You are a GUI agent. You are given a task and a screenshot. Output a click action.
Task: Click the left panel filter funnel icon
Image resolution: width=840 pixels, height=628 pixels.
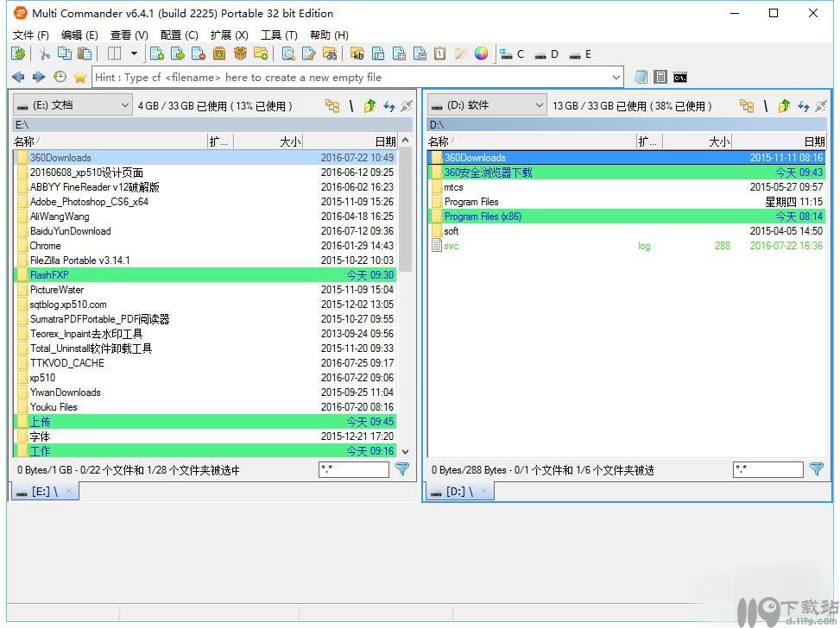(x=402, y=469)
